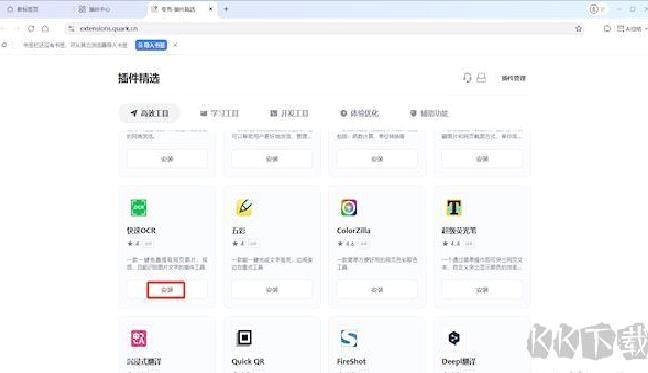Click the toolbar icon left of the AI button
The height and width of the screenshot is (373, 648).
[607, 29]
